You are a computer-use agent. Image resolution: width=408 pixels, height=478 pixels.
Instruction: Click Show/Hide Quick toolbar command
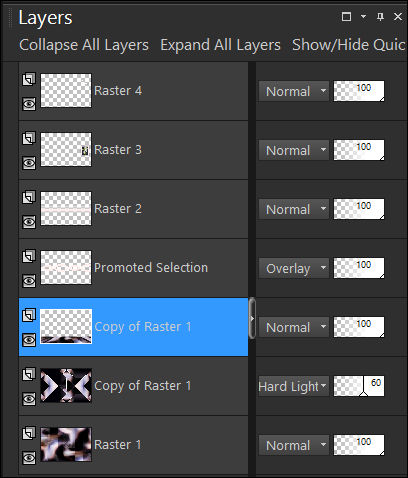(x=349, y=45)
